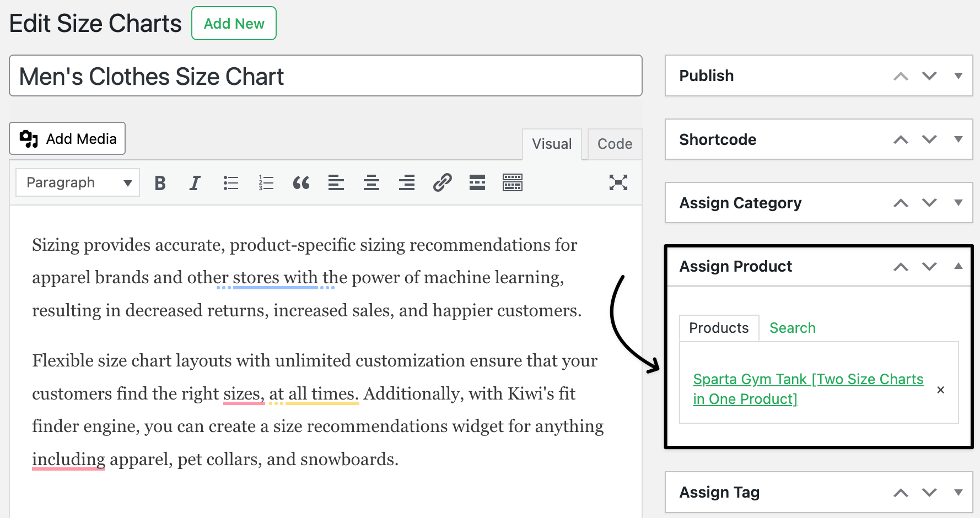
Task: Move Assign Product panel down
Action: (x=930, y=267)
